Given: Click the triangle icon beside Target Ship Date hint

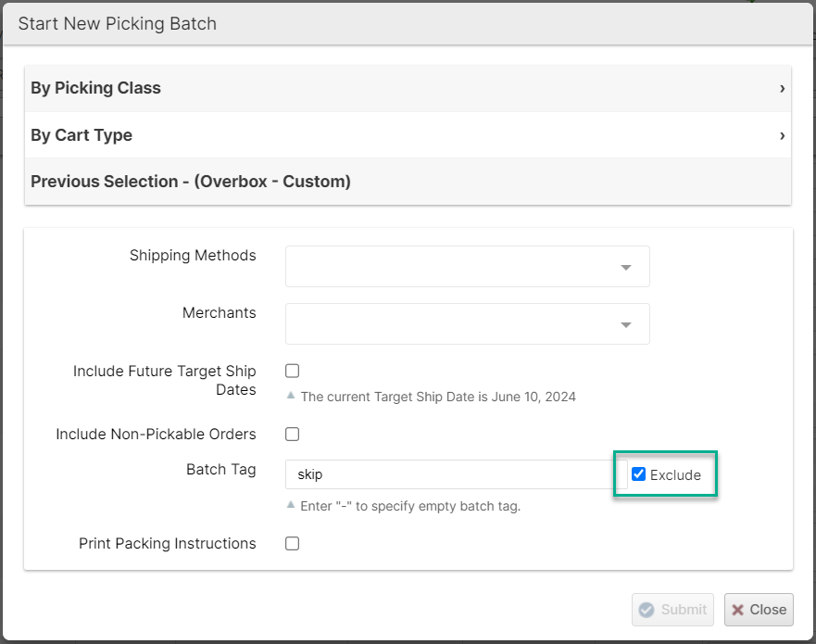Looking at the screenshot, I should (291, 396).
